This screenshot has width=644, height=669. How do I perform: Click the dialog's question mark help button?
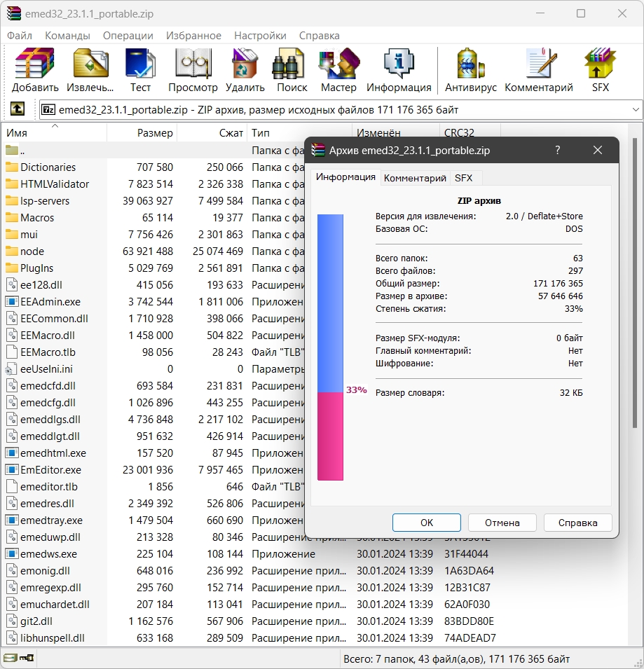pyautogui.click(x=557, y=150)
